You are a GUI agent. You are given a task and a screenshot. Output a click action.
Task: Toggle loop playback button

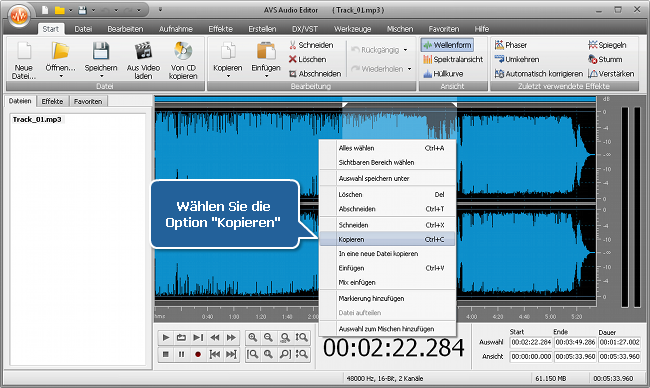tap(182, 337)
